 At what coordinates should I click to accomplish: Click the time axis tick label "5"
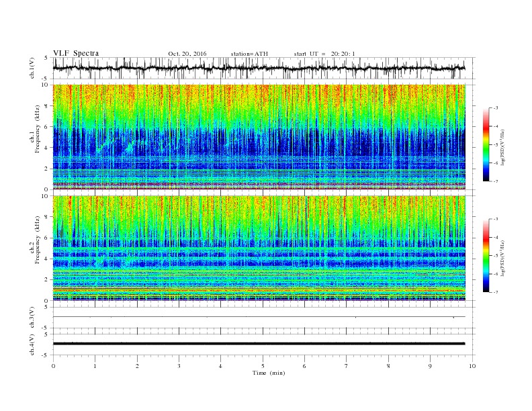[263, 366]
